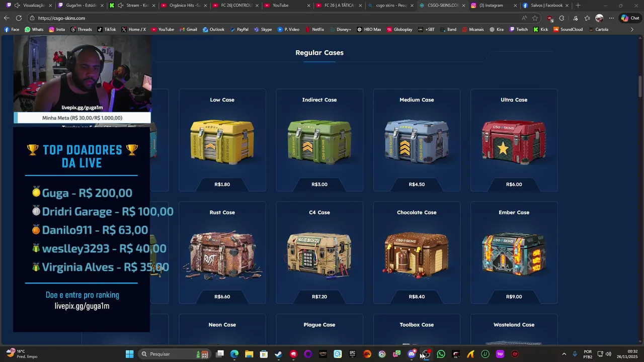Viewport: 644px width, 362px height.
Task: Unmute the Visualização tab speaker icon
Action: (x=17, y=6)
